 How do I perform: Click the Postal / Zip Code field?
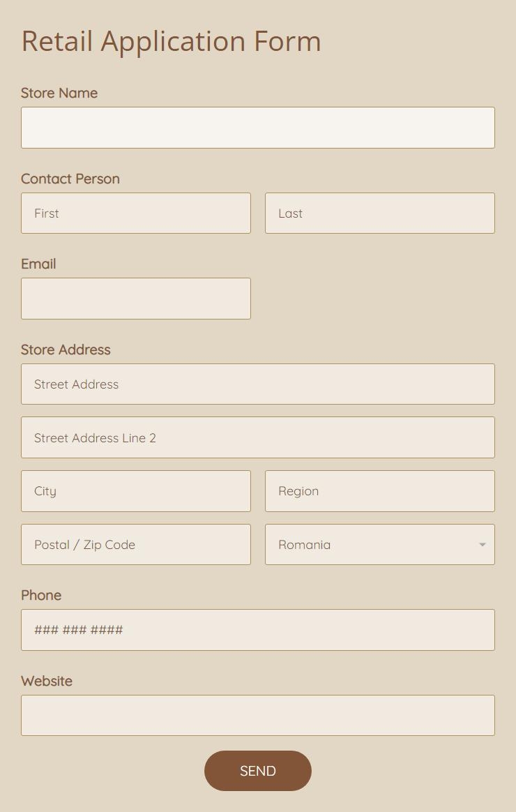pos(136,545)
